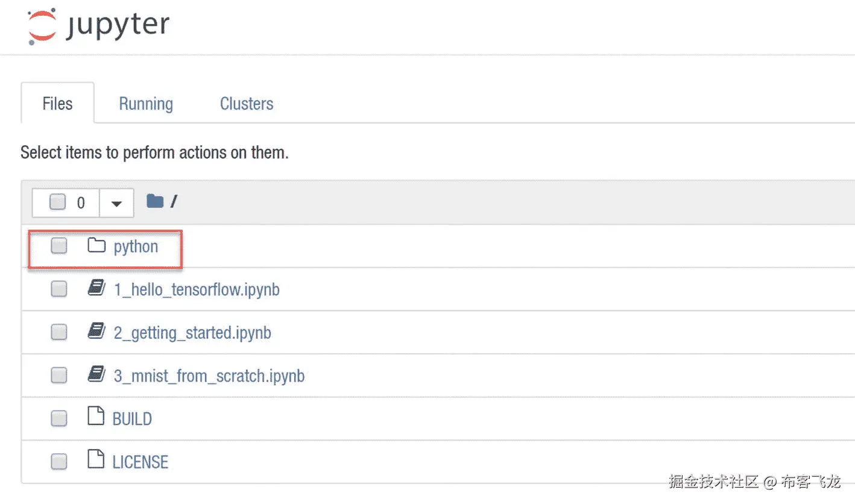Click the root folder breadcrumb icon

[155, 201]
